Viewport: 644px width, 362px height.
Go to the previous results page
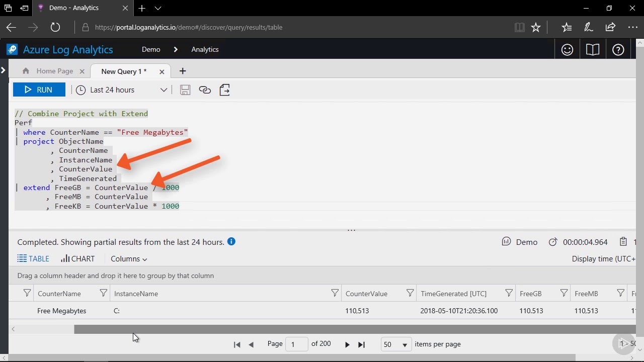coord(251,344)
